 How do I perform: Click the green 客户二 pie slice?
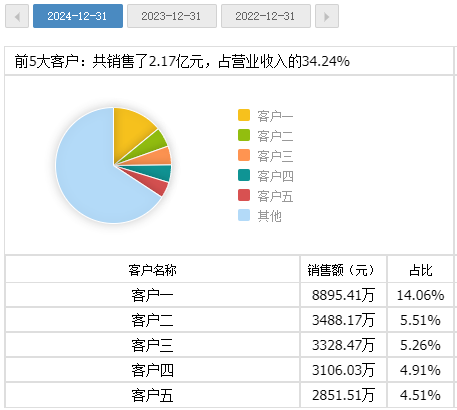[x=152, y=147]
